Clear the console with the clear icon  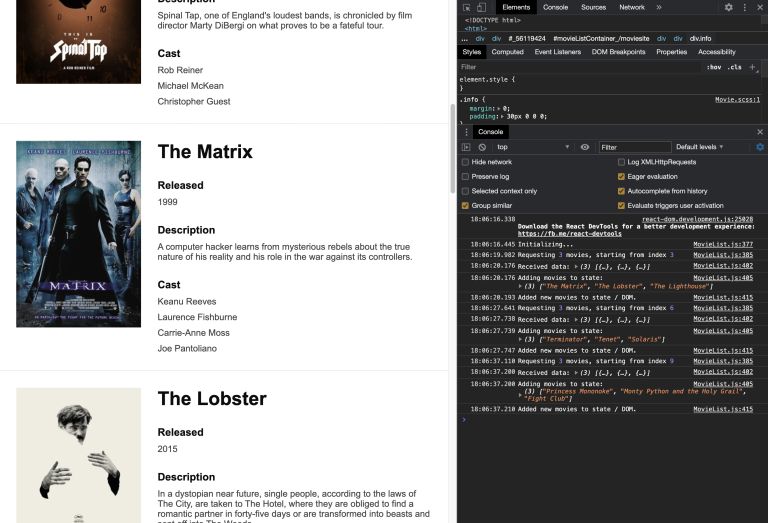(x=482, y=147)
